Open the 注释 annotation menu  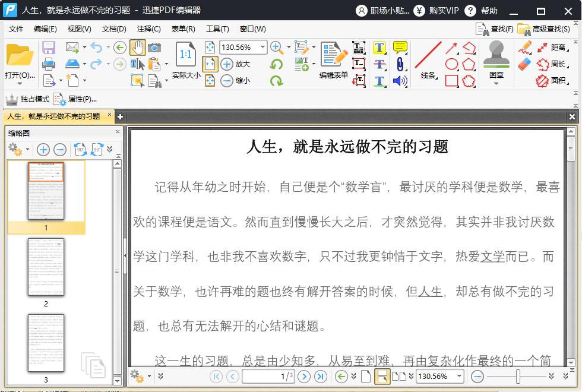point(148,29)
